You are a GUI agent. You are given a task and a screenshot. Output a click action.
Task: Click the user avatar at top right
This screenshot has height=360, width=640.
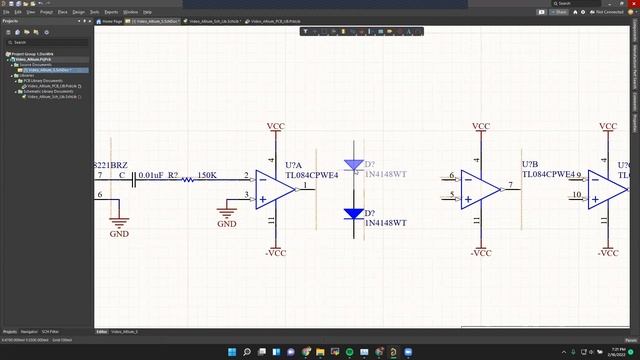pos(631,12)
